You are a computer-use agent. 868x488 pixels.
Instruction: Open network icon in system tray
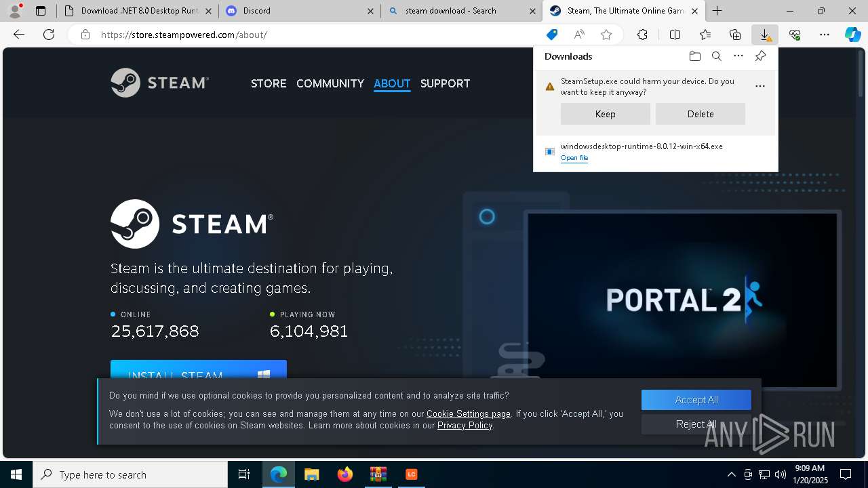pos(764,474)
